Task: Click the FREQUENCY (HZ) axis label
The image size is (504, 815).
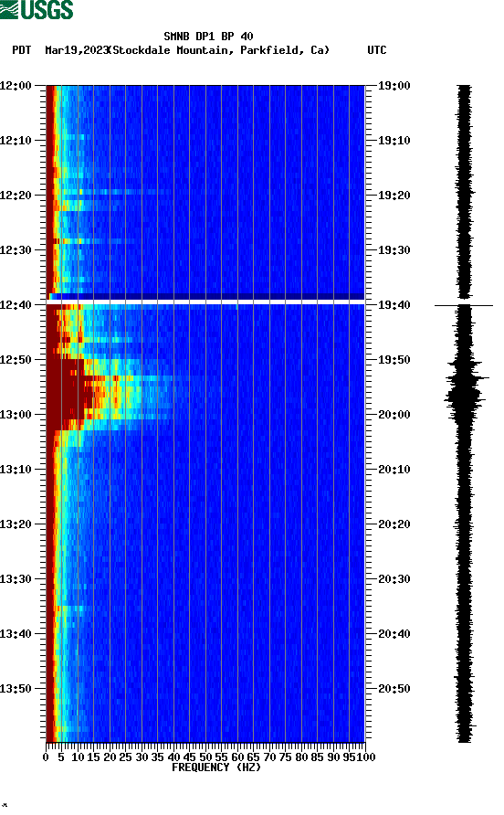Action: pos(216,767)
